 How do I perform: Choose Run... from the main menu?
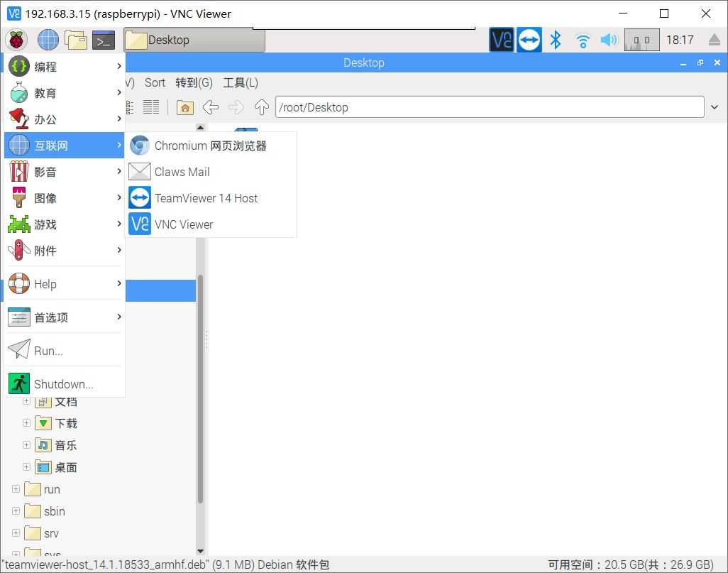(x=64, y=350)
